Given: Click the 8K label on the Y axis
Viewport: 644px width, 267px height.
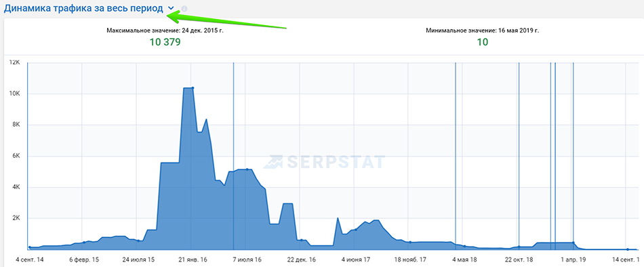Looking at the screenshot, I should click(16, 125).
